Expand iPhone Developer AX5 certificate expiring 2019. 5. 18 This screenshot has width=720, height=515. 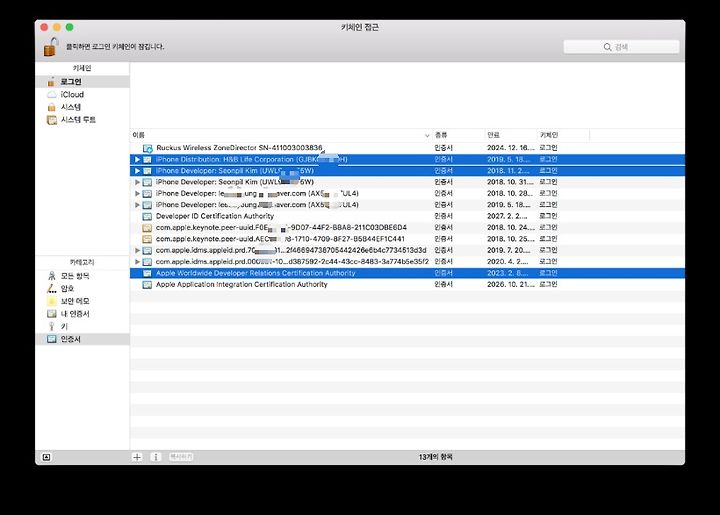[137, 205]
